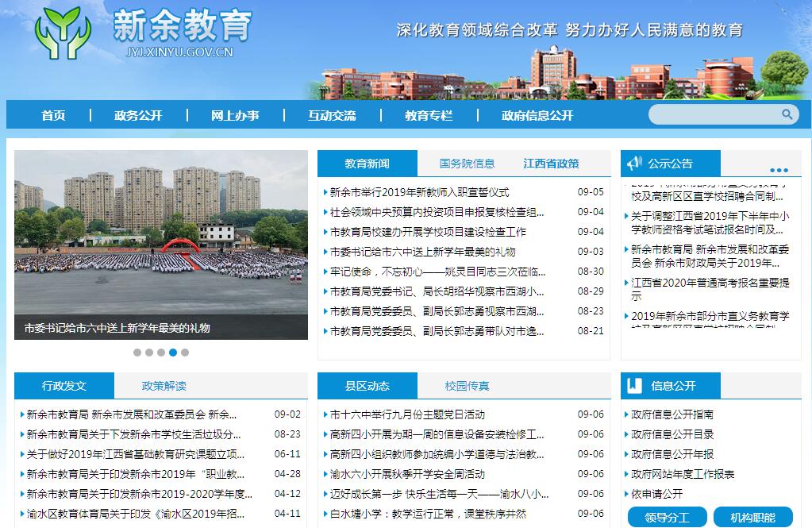Open 迈好成长第一步 快乐生活每一天 article
Image resolution: width=812 pixels, height=528 pixels.
[439, 494]
